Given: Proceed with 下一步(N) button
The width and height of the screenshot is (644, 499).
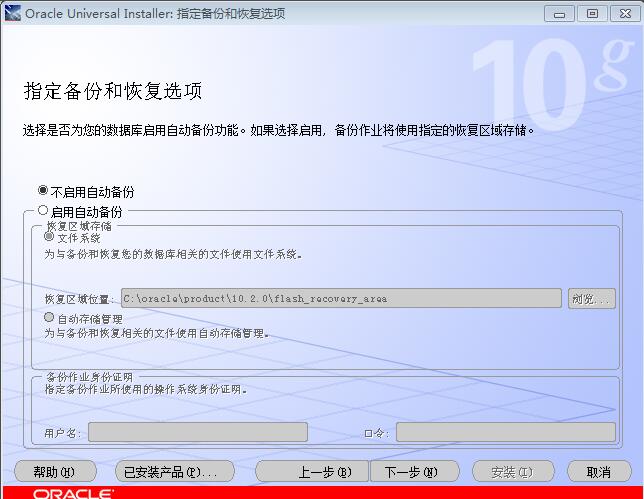Looking at the screenshot, I should (x=414, y=471).
